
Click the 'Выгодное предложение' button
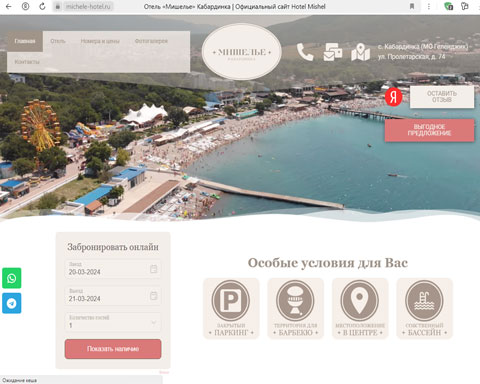pyautogui.click(x=429, y=130)
